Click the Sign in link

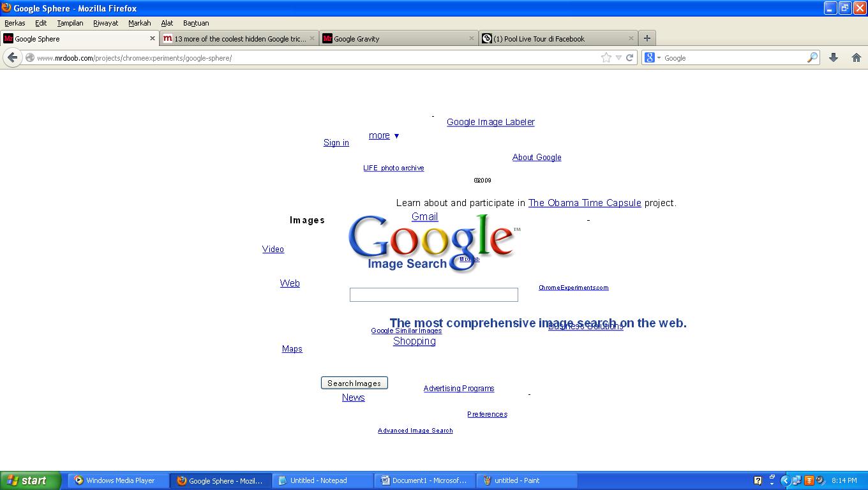pos(336,142)
